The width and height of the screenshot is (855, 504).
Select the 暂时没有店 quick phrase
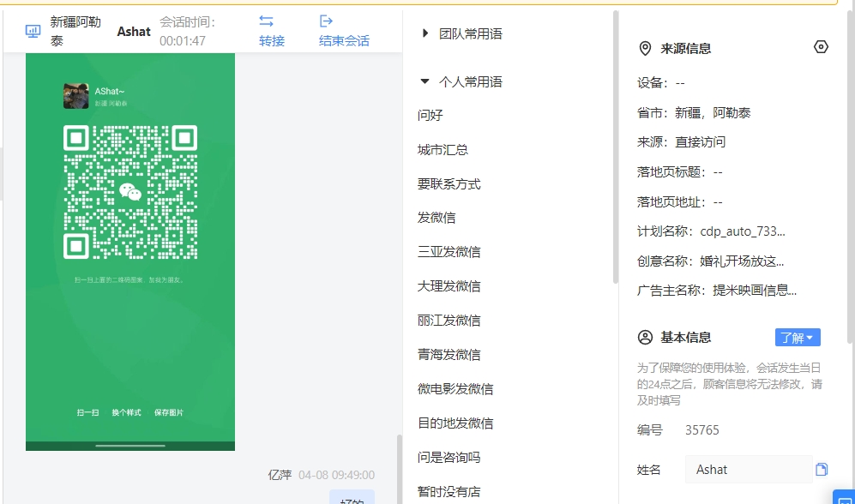(449, 491)
